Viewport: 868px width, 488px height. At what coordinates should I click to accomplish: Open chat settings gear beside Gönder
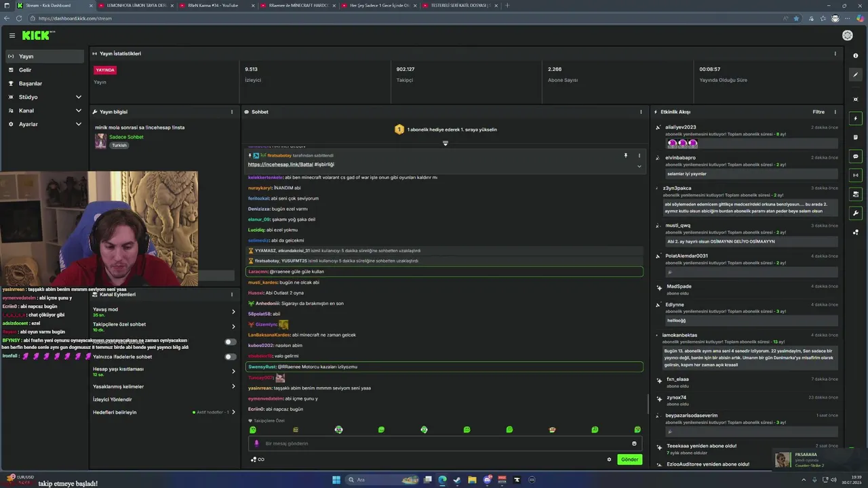tap(609, 459)
